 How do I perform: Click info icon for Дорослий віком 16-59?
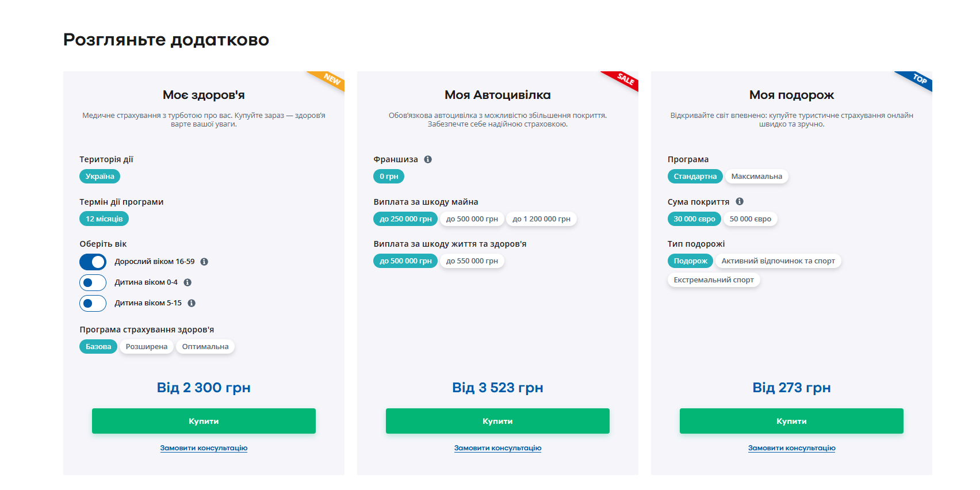(x=204, y=262)
